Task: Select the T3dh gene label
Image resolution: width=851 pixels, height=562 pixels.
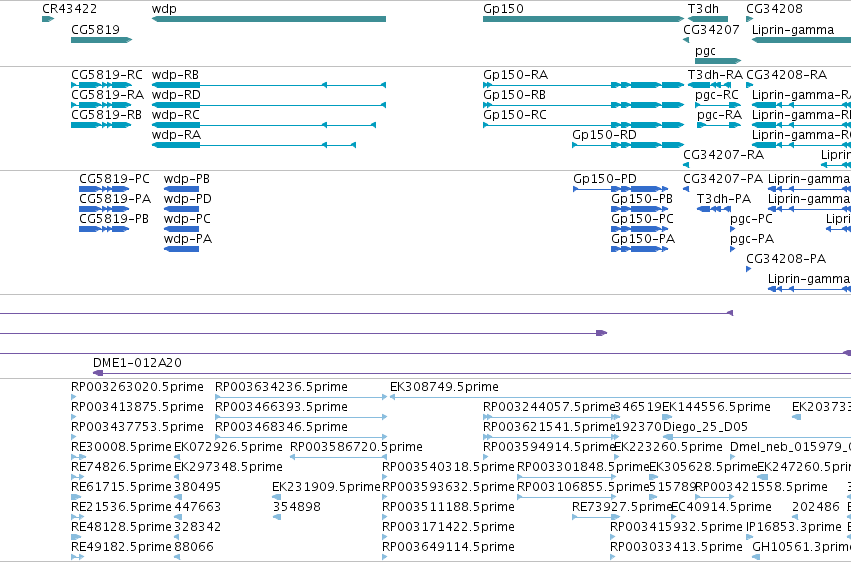Action: [x=703, y=9]
